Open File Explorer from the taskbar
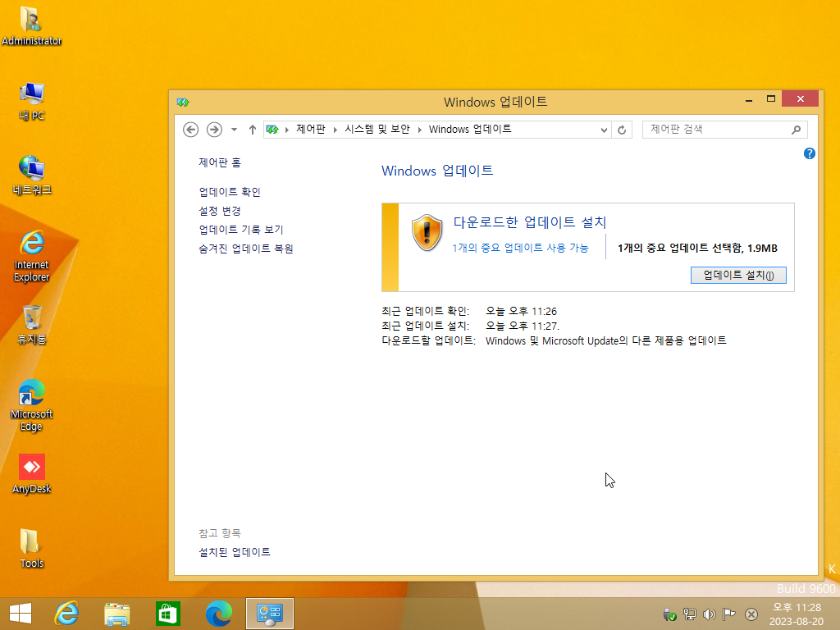 tap(116, 614)
